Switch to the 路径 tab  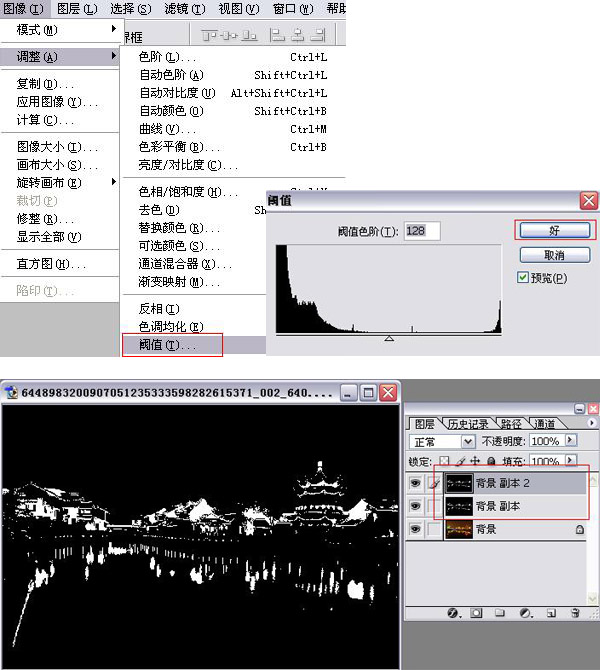(x=511, y=424)
